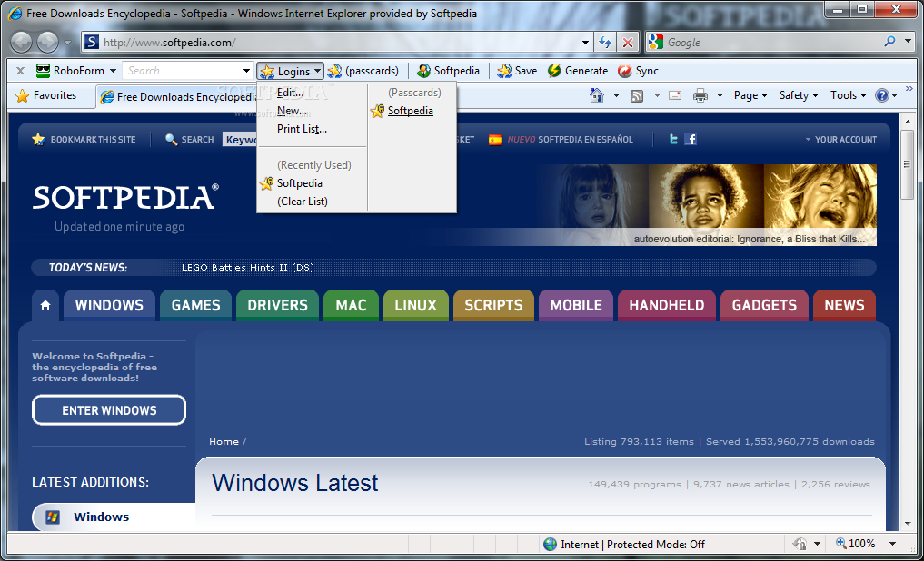Click the Twitter icon on Softpedia header
The image size is (924, 561).
tap(673, 139)
